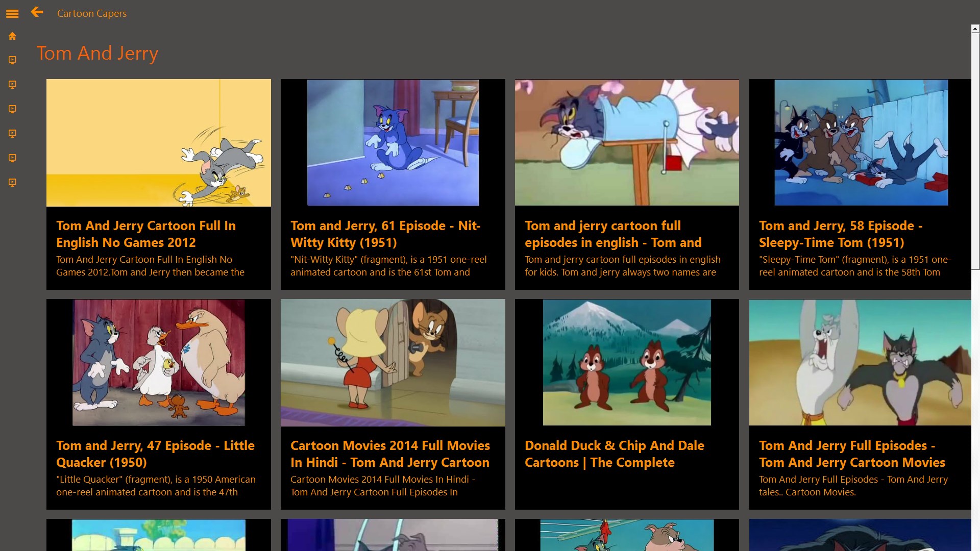Click the Tom And Jerry page heading
The image size is (980, 551).
[x=97, y=53]
